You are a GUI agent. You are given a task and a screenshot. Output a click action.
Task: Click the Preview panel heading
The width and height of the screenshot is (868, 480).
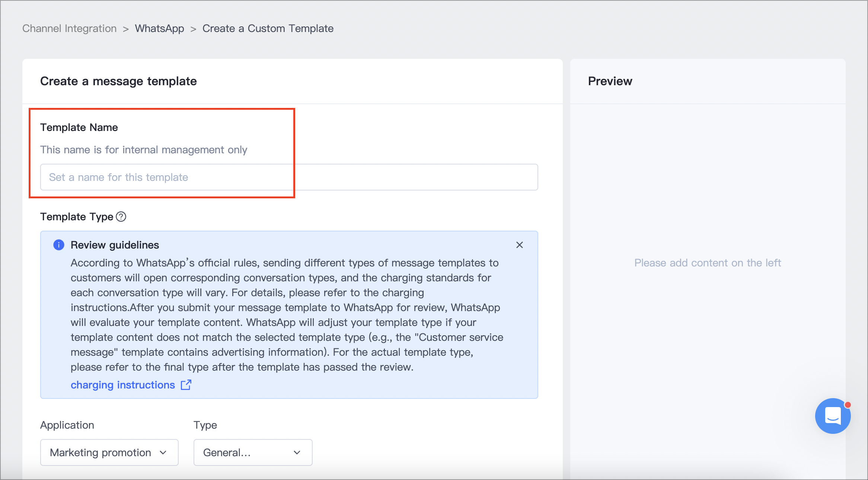pyautogui.click(x=610, y=81)
